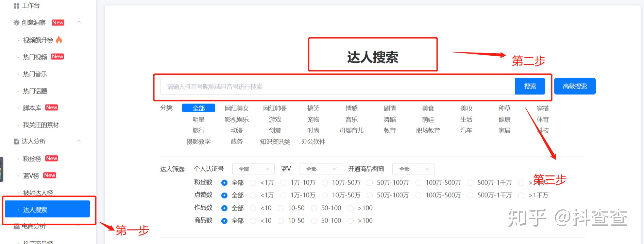This screenshot has width=644, height=244.
Task: Select the 影视娱乐 category
Action: (x=237, y=119)
